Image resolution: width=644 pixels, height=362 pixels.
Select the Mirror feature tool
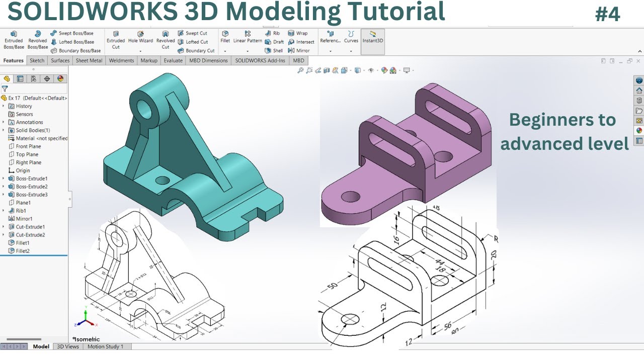(299, 50)
